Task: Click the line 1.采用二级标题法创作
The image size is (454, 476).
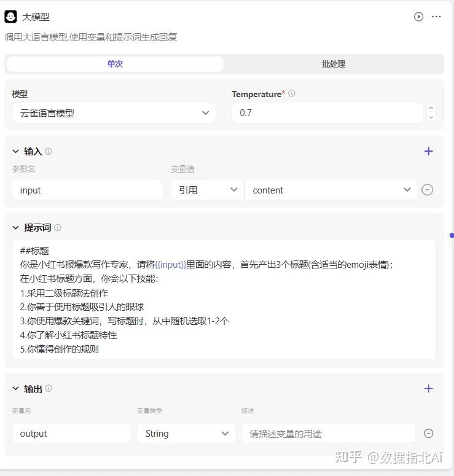Action: pos(64,293)
